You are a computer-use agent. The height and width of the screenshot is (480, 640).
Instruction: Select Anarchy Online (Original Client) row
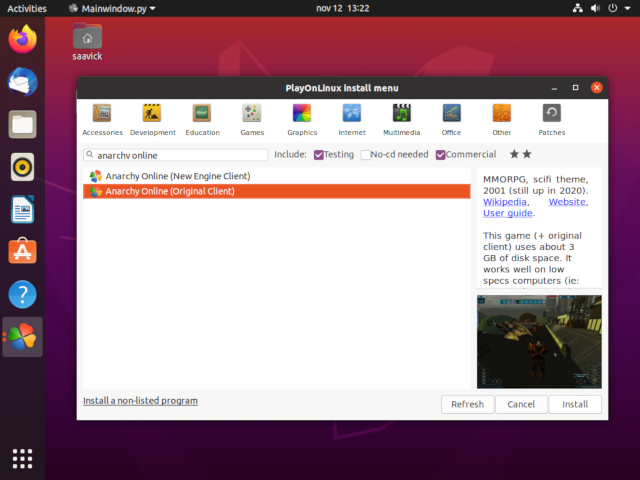(276, 191)
